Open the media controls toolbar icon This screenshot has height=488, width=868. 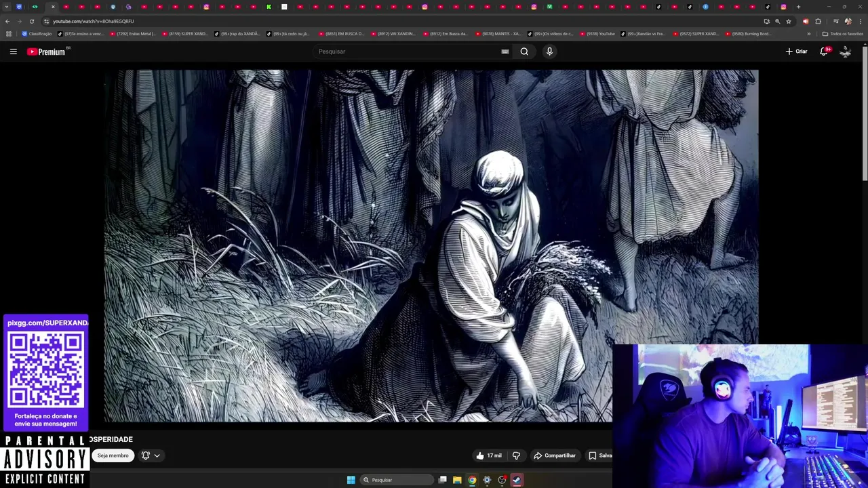pyautogui.click(x=835, y=21)
